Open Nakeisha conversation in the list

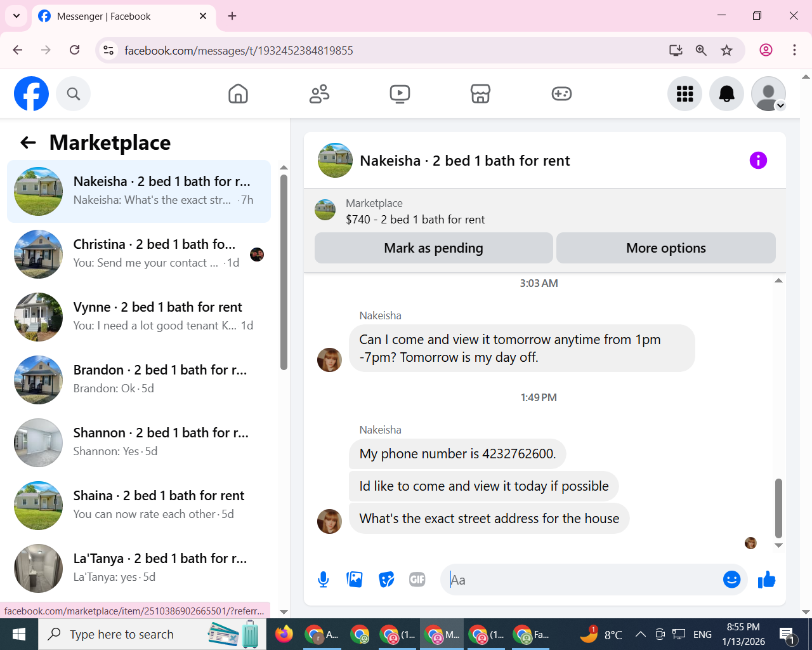pyautogui.click(x=139, y=191)
